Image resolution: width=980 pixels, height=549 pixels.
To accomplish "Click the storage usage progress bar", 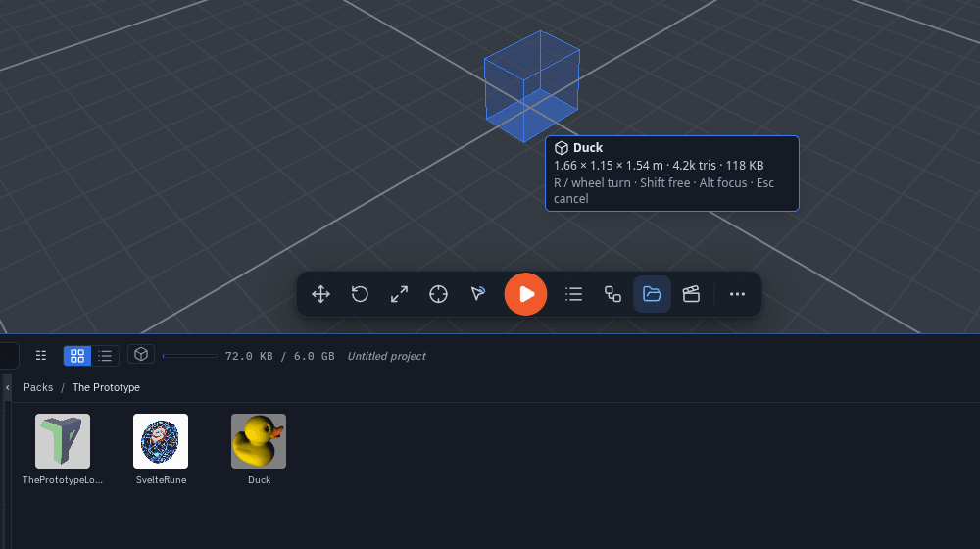I will 189,356.
